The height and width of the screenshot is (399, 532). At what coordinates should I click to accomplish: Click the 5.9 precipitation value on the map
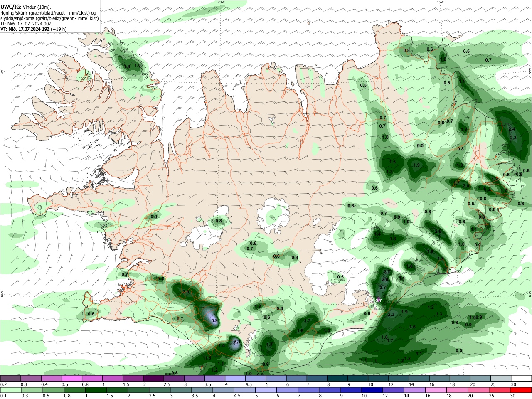point(214,320)
